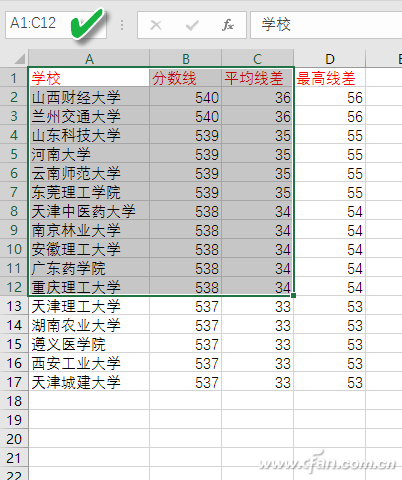Click the 分数线 header cell
The height and width of the screenshot is (480, 402).
coord(186,78)
